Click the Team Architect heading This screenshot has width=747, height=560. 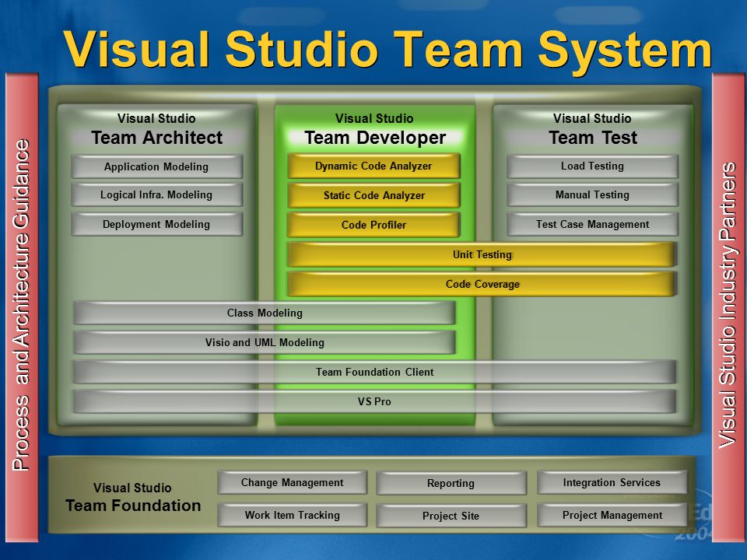click(x=156, y=138)
